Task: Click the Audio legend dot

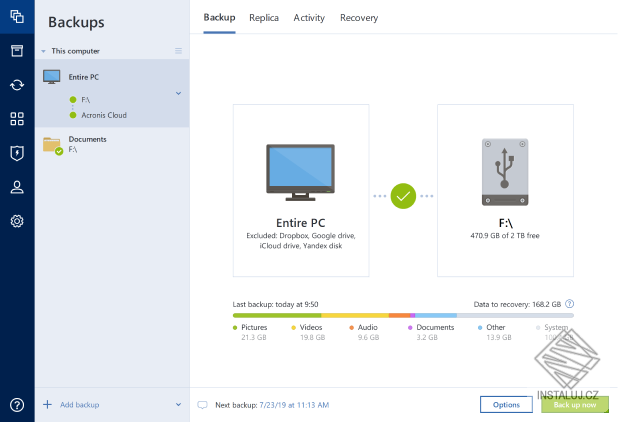Action: click(351, 327)
